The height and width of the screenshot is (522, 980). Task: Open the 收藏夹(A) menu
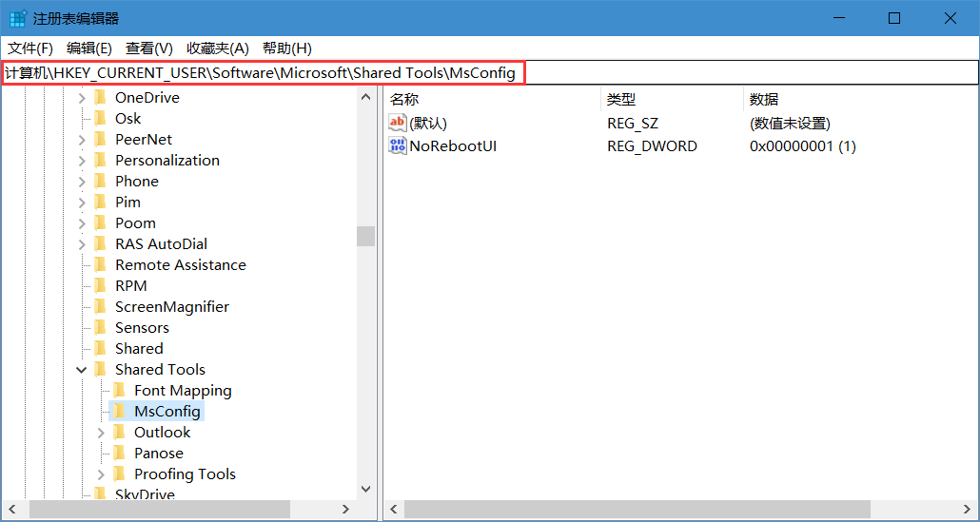[217, 48]
